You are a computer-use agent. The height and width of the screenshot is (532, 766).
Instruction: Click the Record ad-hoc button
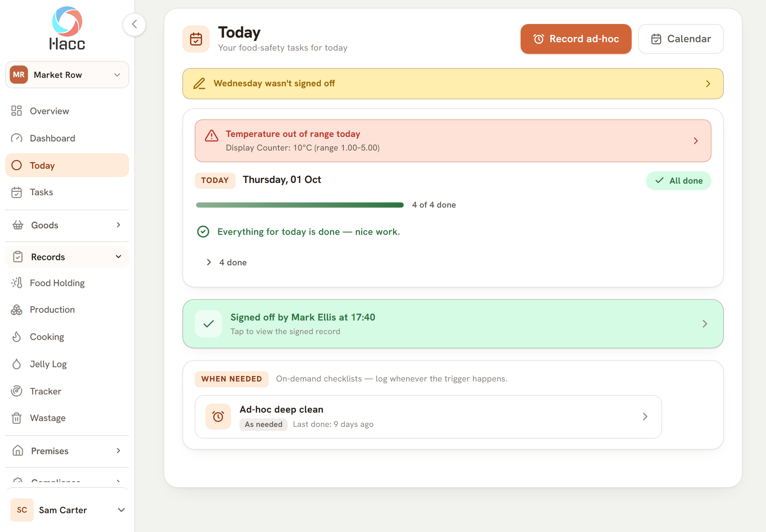(576, 39)
